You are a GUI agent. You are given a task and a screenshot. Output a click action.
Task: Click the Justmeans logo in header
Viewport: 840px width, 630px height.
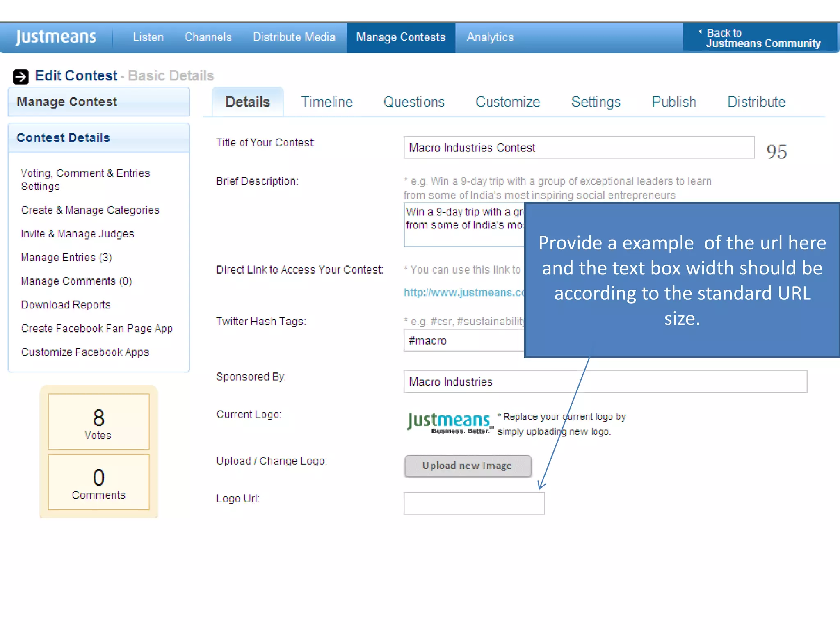(x=56, y=37)
